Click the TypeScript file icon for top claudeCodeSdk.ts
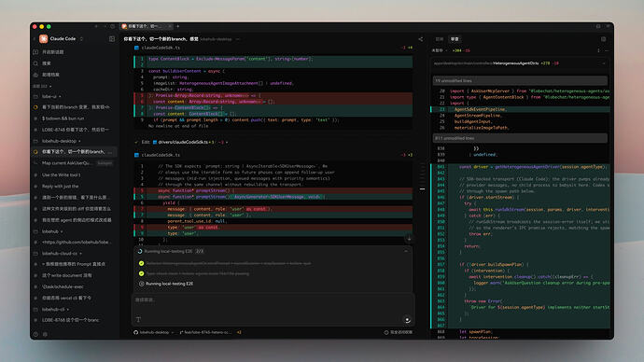 [136, 48]
